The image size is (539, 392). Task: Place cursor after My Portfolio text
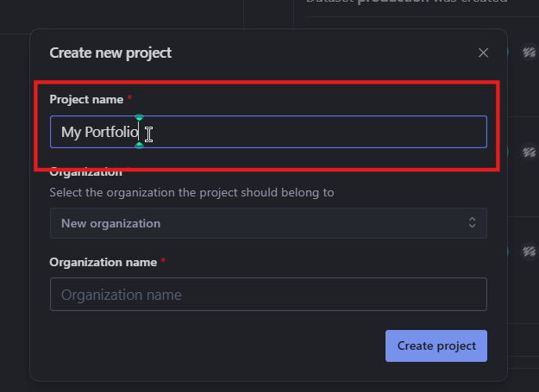tap(139, 132)
